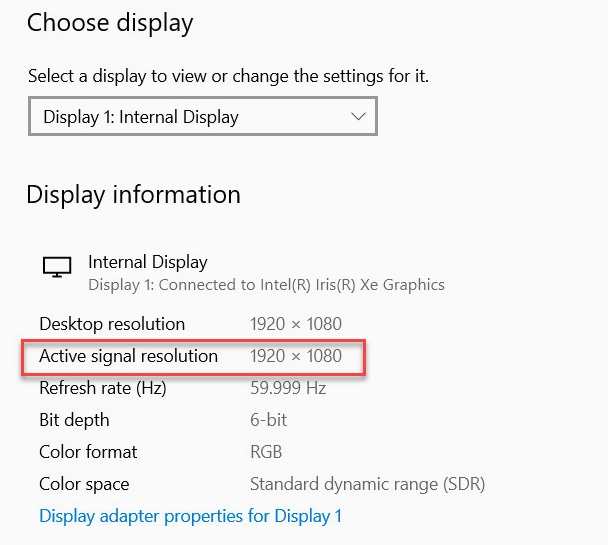Open the Display 1: Internal Display dropdown
This screenshot has width=608, height=545.
203,116
